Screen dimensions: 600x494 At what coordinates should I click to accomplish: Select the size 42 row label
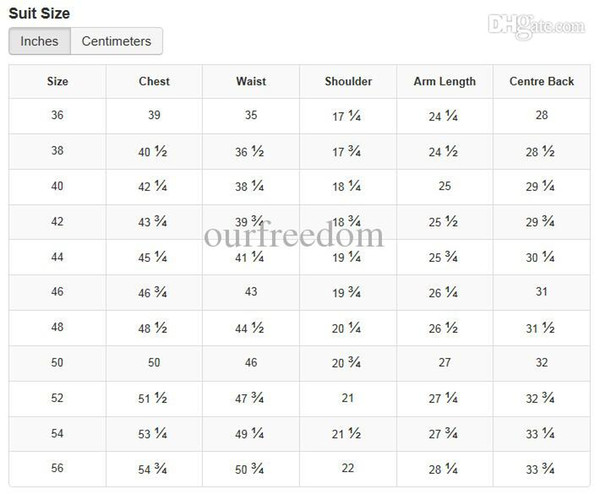tap(57, 222)
